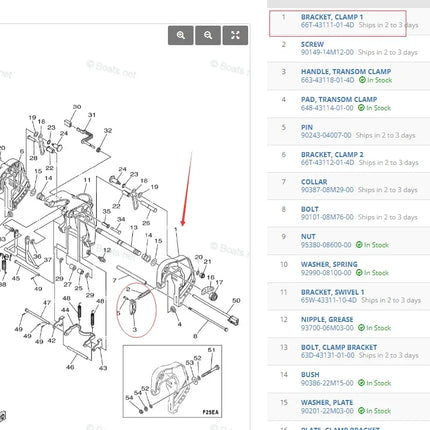This screenshot has width=430, height=430.
Task: Click the zoom in magnifier button
Action: tap(181, 35)
